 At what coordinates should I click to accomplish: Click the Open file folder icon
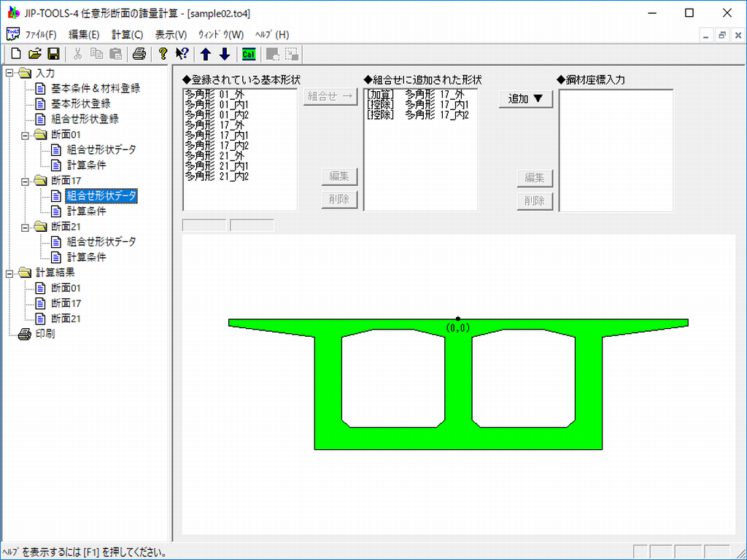[34, 54]
